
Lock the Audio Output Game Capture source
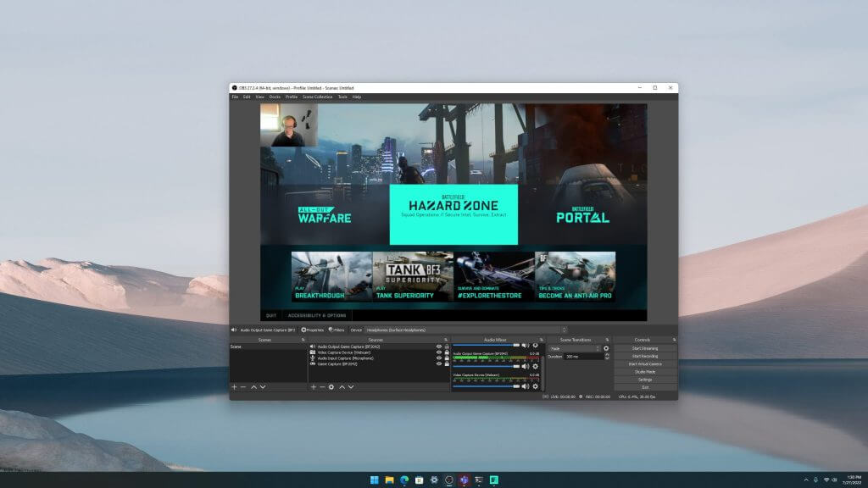[447, 347]
